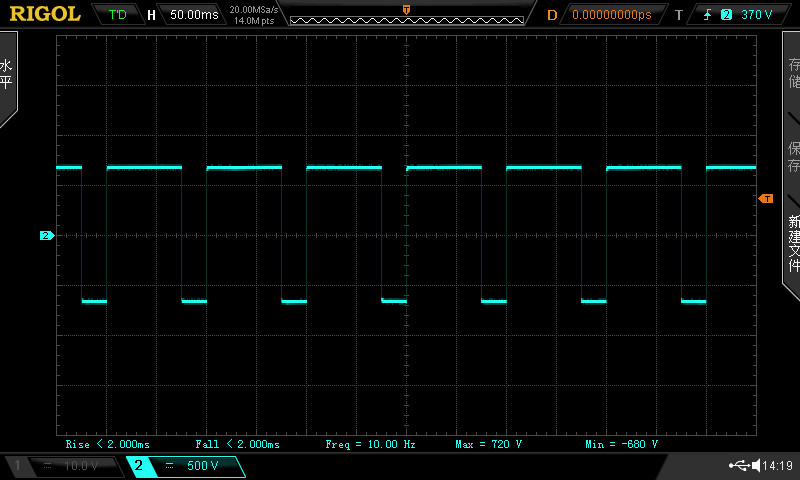Screen dimensions: 800x480
Task: Click the waveform memory overview bar
Action: (x=405, y=19)
